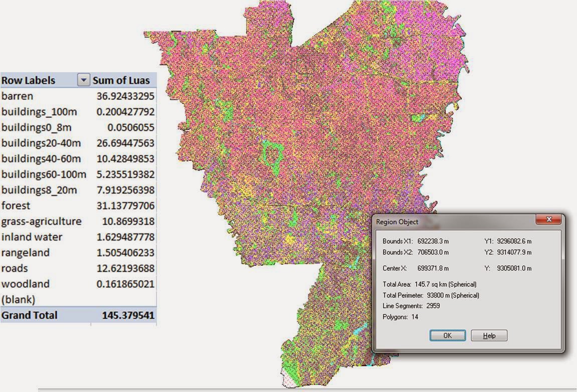
Task: Select the barren row label cell
Action: click(x=17, y=96)
